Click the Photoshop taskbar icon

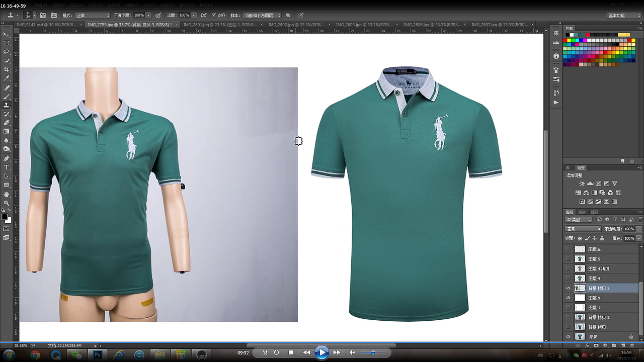click(98, 354)
